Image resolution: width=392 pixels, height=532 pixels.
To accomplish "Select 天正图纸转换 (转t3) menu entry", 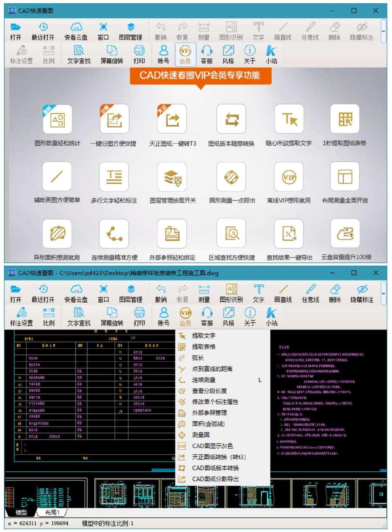I will click(223, 457).
